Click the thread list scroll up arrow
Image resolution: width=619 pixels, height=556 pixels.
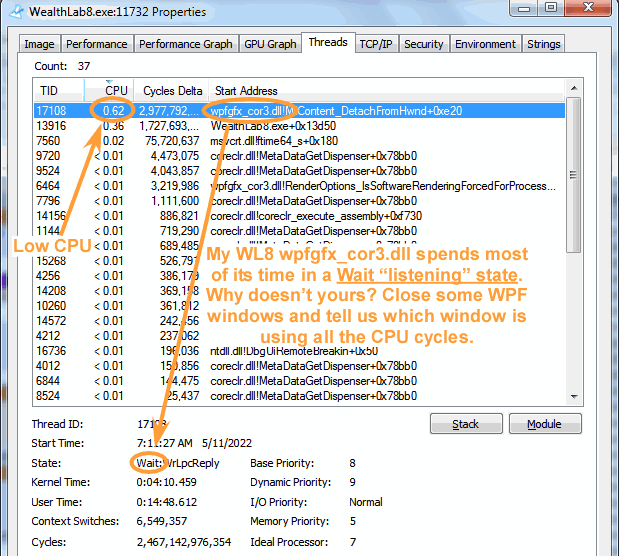(x=574, y=88)
